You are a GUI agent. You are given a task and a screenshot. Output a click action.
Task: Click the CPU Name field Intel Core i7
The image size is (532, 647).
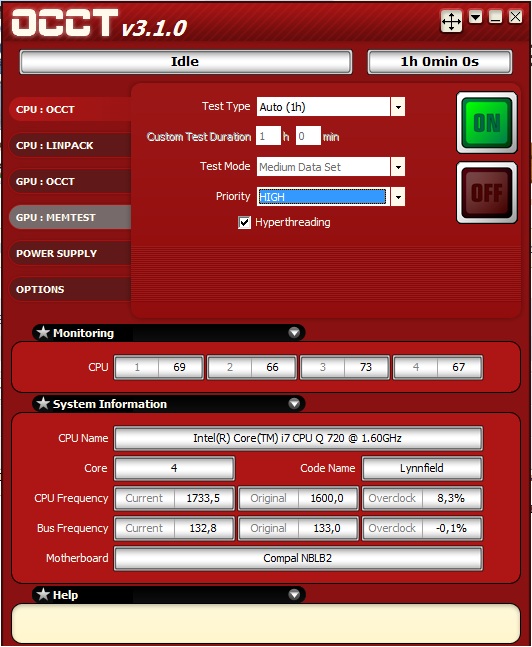[x=298, y=438]
